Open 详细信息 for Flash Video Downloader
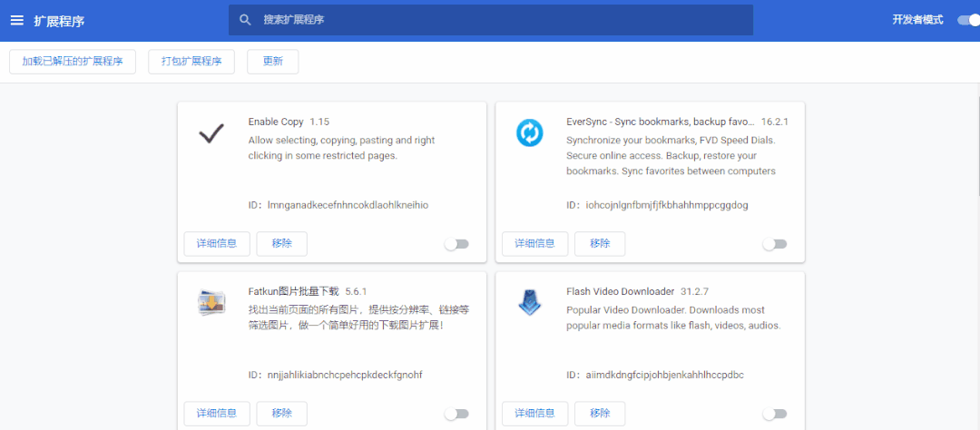This screenshot has width=980, height=430. pos(535,413)
